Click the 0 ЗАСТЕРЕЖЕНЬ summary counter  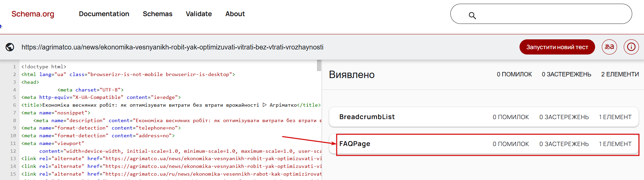click(x=566, y=74)
